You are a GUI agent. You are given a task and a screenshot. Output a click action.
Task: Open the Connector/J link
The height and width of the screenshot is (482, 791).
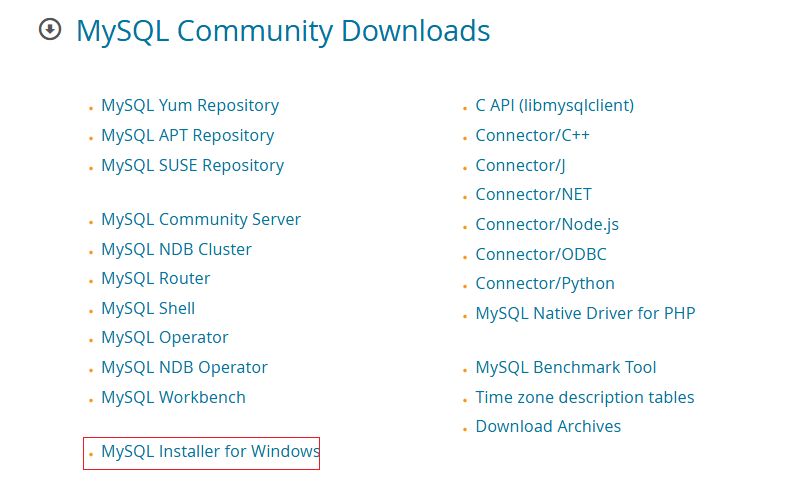pos(520,166)
